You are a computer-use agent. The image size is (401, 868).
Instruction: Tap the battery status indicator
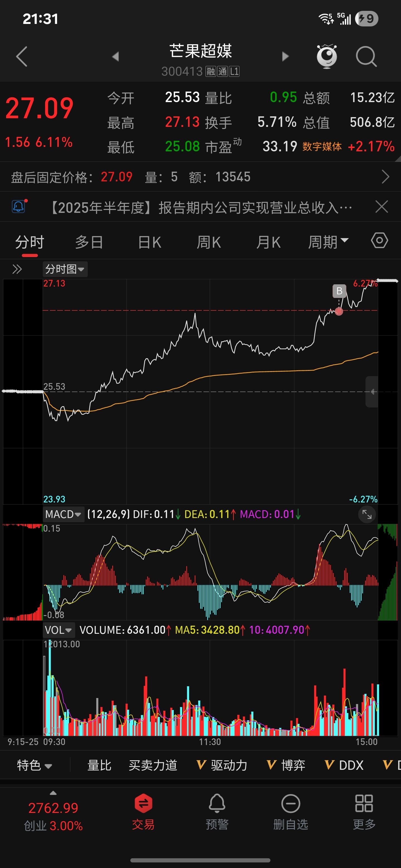pyautogui.click(x=366, y=19)
